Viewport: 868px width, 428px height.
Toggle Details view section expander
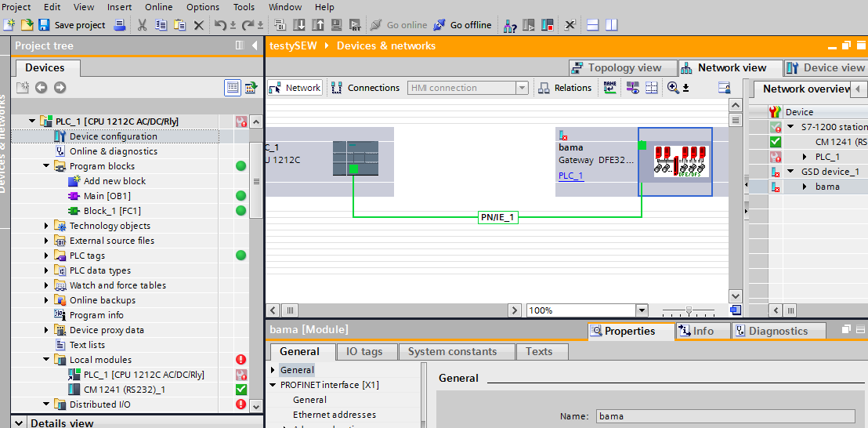point(19,423)
